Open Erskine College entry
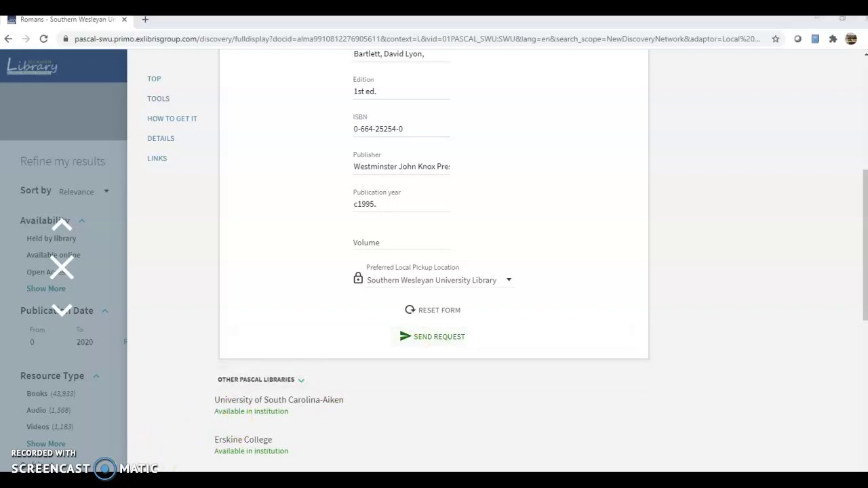Screen dimensions: 868x488 tap(243, 439)
